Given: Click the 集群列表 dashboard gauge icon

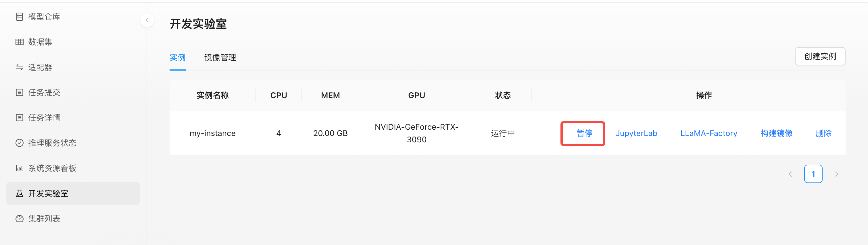Looking at the screenshot, I should tap(20, 218).
